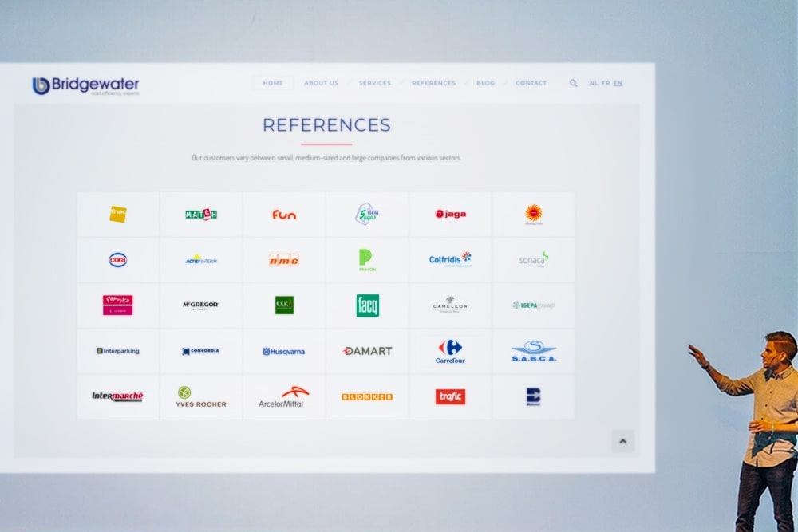
Task: Open the Home menu item
Action: point(273,83)
